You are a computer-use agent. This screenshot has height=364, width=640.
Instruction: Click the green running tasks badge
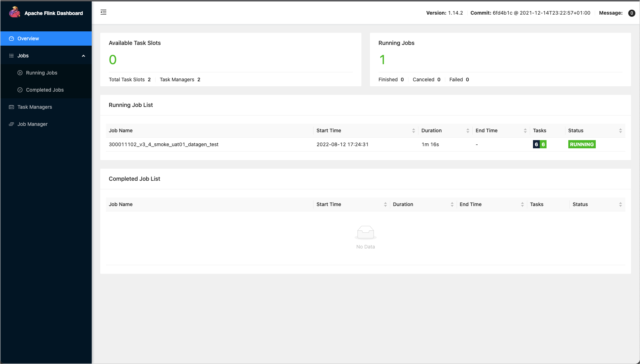point(543,144)
